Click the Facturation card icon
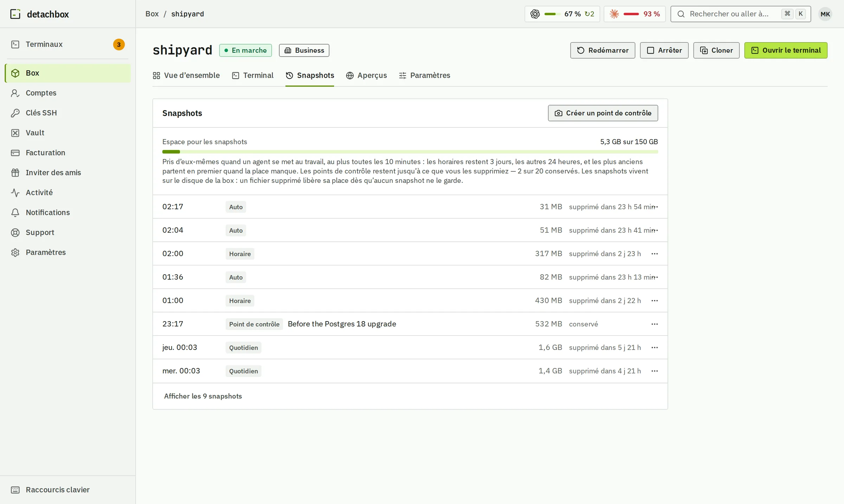The image size is (844, 504). (15, 153)
